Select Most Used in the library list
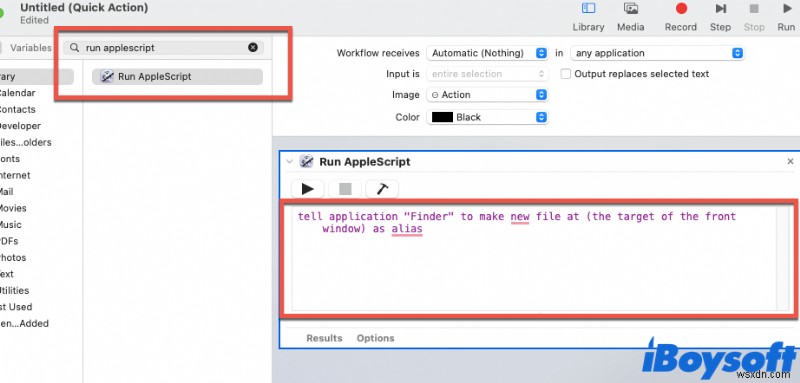Viewport: 800px width, 383px height. point(16,307)
